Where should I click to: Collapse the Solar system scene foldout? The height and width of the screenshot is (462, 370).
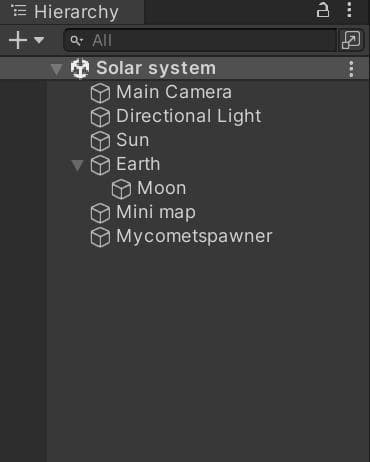point(56,69)
